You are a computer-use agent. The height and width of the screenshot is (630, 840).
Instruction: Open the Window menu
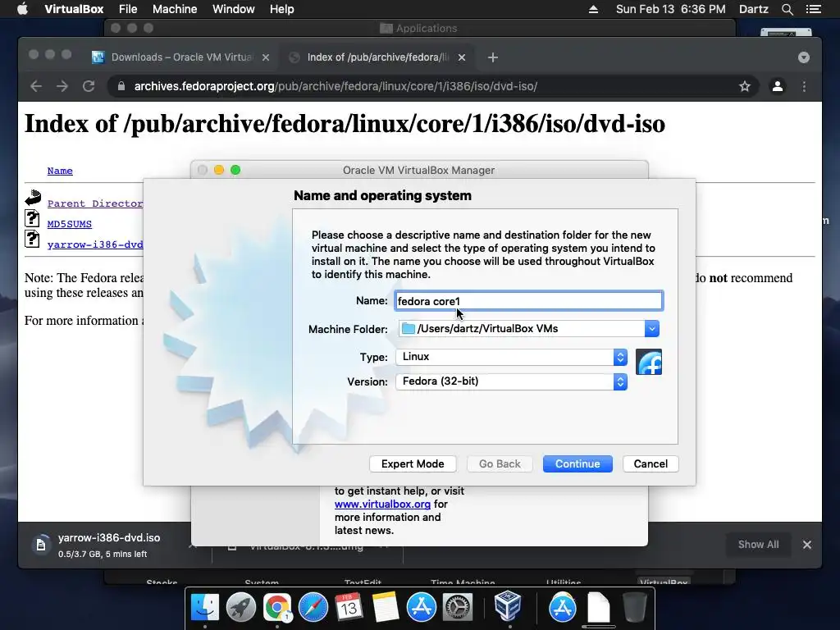[234, 9]
